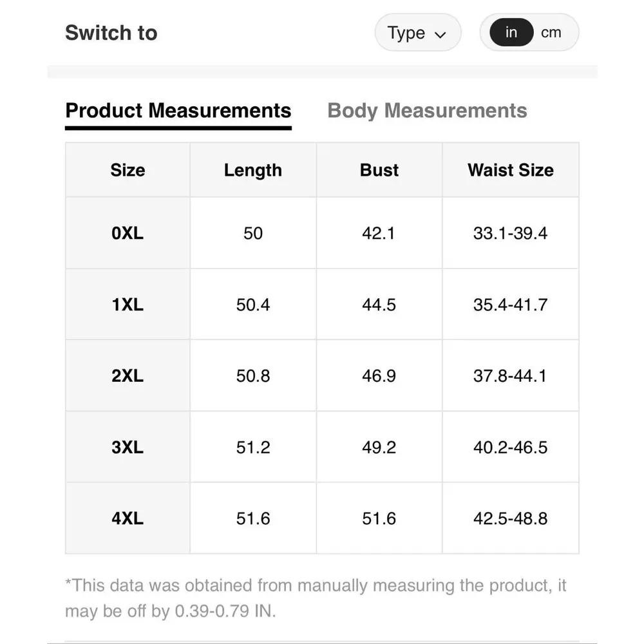Viewport: 644px width, 644px height.
Task: Switch units to cm
Action: tap(551, 32)
